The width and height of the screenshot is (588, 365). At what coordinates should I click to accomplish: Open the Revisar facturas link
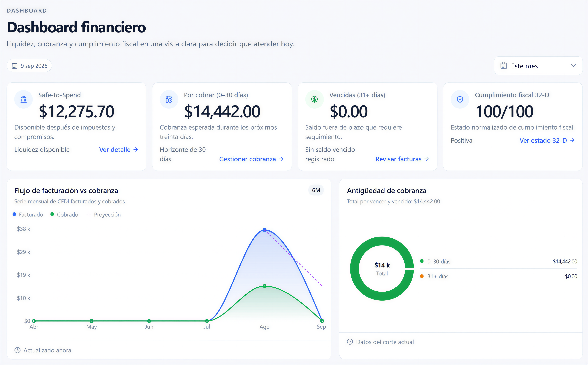click(402, 159)
